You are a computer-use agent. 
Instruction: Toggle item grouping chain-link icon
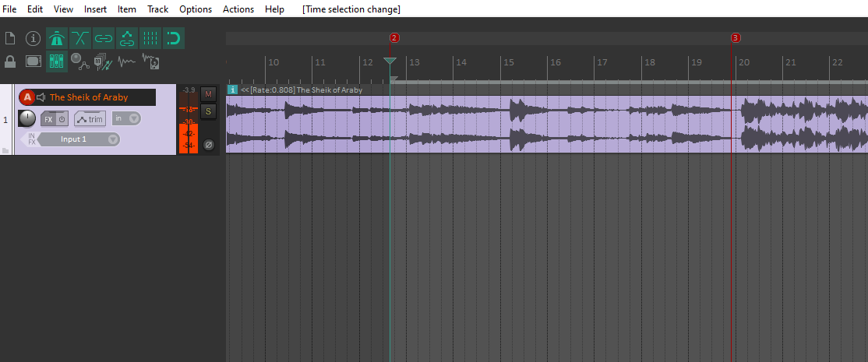[104, 38]
